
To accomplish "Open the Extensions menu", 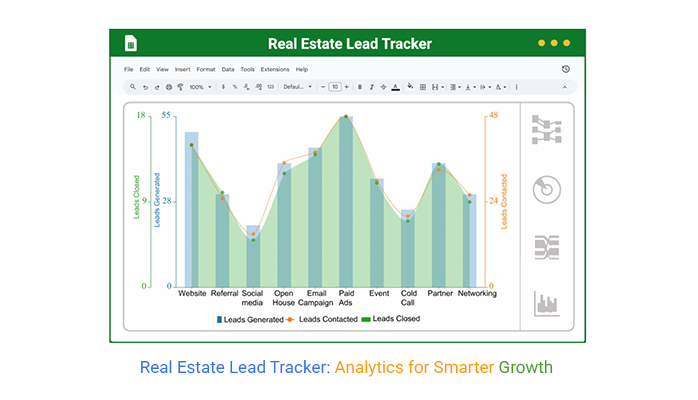I will (275, 69).
